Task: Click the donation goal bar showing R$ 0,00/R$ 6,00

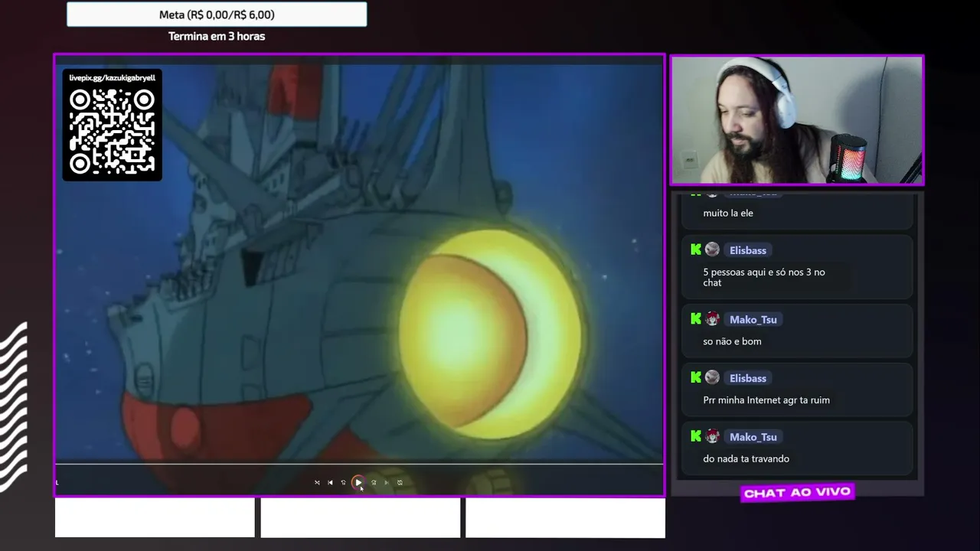Action: click(x=217, y=15)
